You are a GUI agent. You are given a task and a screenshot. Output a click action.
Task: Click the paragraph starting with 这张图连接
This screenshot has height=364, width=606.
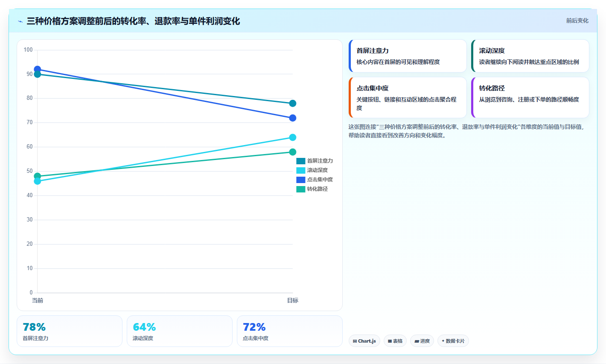tap(466, 131)
